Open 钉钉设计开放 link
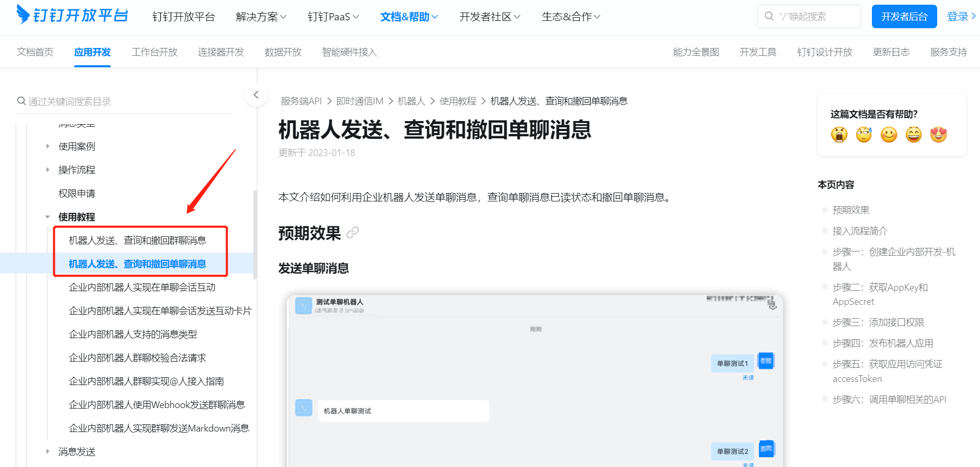This screenshot has width=980, height=467. tap(824, 52)
